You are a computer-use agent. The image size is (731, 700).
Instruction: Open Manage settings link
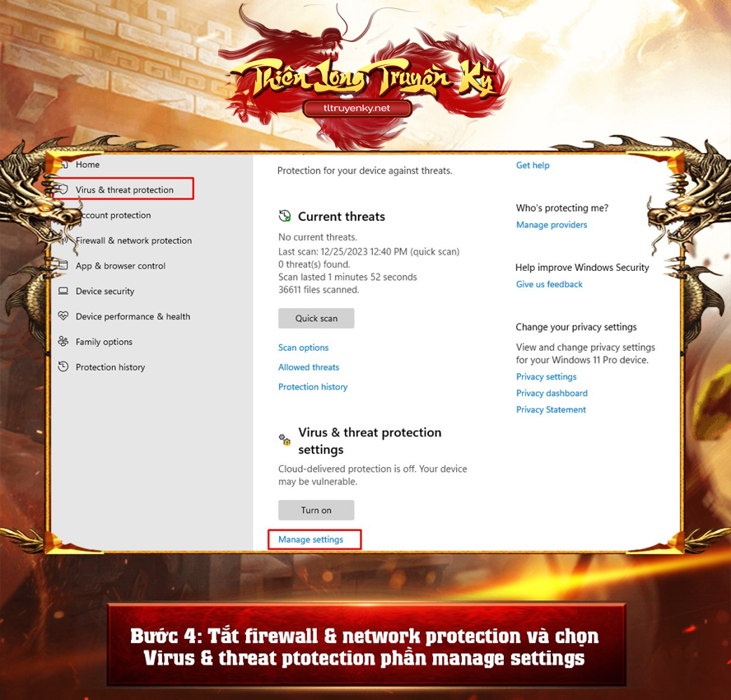310,539
